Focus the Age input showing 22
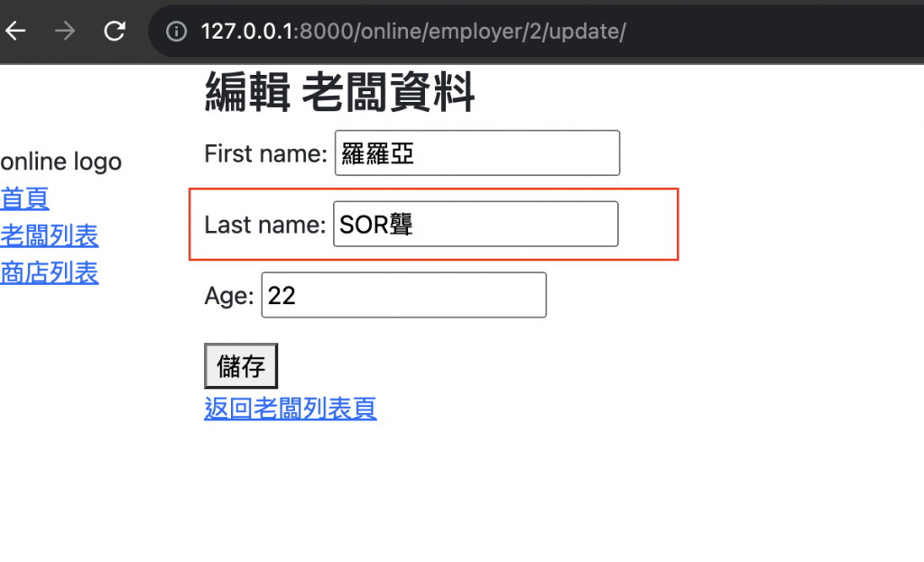Screen dimensions: 924x562 (403, 295)
